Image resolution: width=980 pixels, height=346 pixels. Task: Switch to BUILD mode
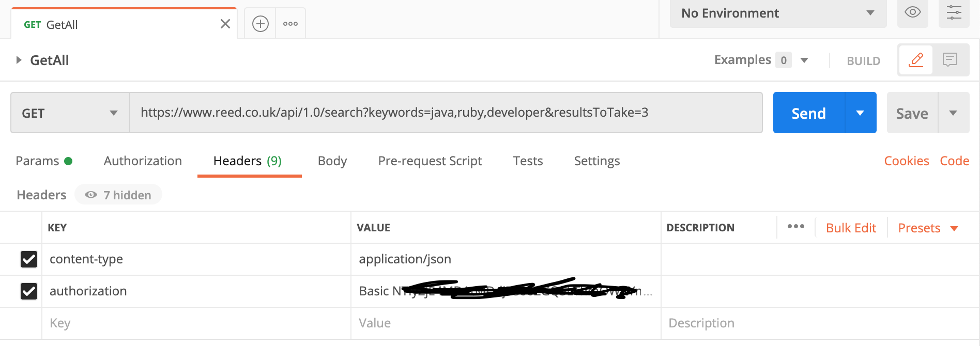(x=863, y=61)
